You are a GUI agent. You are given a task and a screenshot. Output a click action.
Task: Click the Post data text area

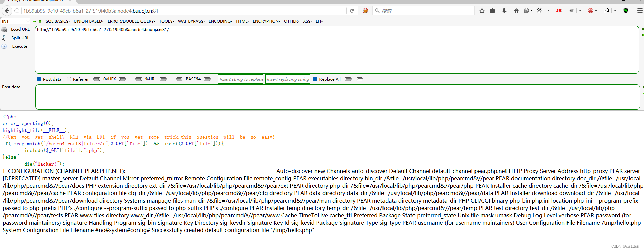[x=337, y=97]
